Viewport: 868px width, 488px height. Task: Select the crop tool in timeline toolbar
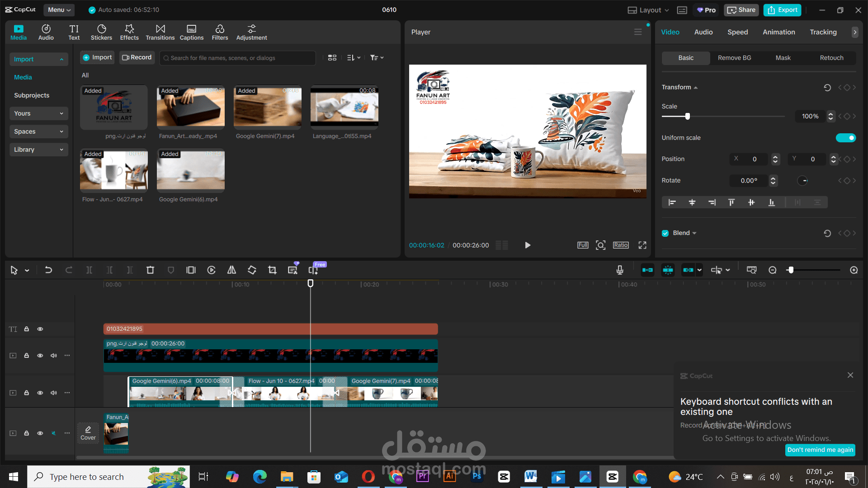(x=272, y=270)
